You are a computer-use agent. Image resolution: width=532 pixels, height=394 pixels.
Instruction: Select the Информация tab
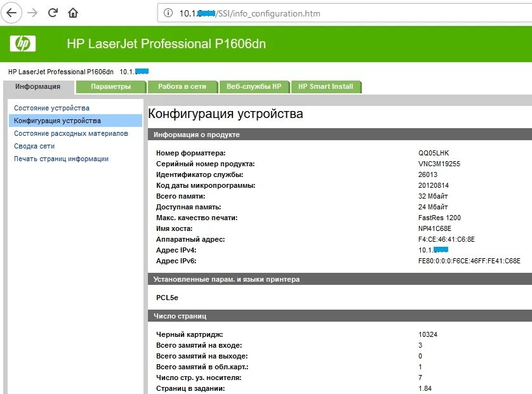click(37, 86)
